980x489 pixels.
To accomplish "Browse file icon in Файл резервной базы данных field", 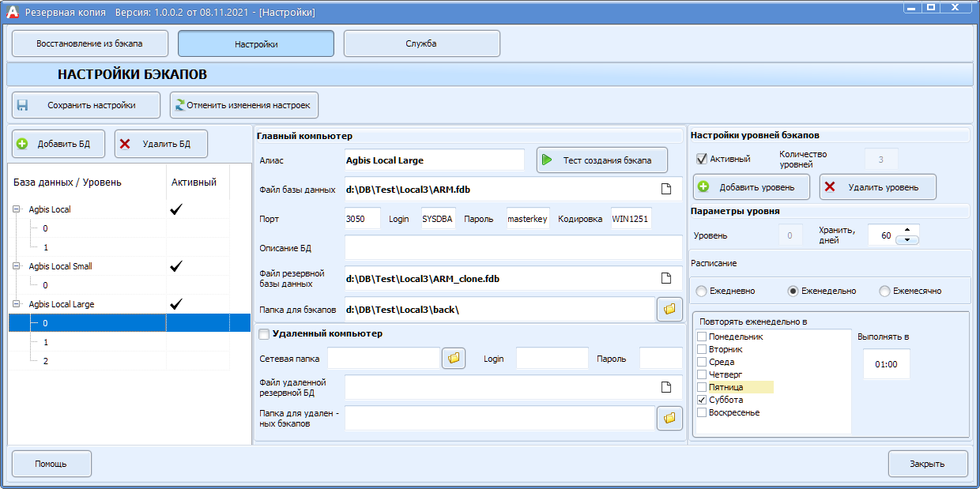I will click(666, 278).
